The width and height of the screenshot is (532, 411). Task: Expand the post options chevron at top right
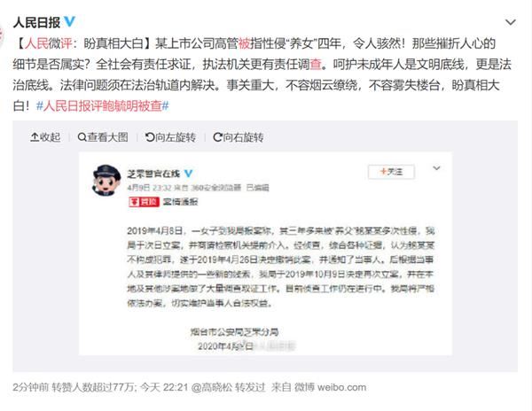(x=511, y=22)
